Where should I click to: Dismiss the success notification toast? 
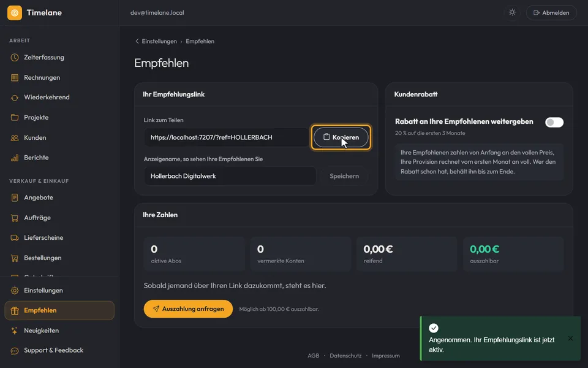tap(570, 339)
